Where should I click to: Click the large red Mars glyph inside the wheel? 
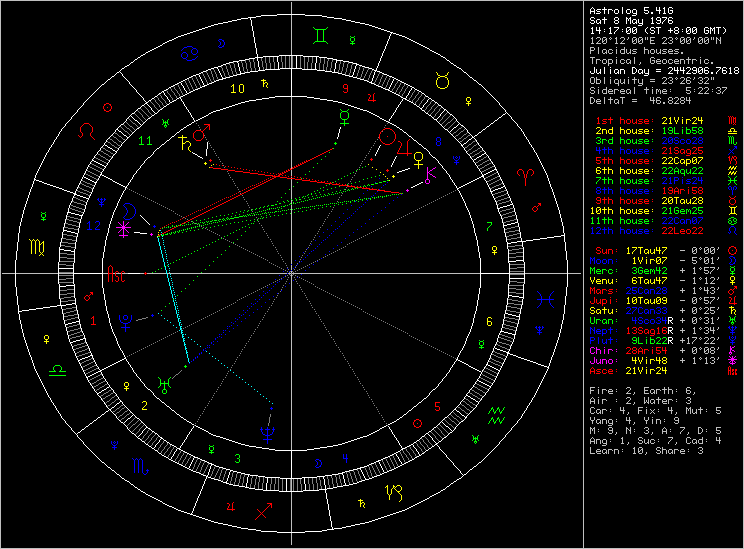click(201, 132)
